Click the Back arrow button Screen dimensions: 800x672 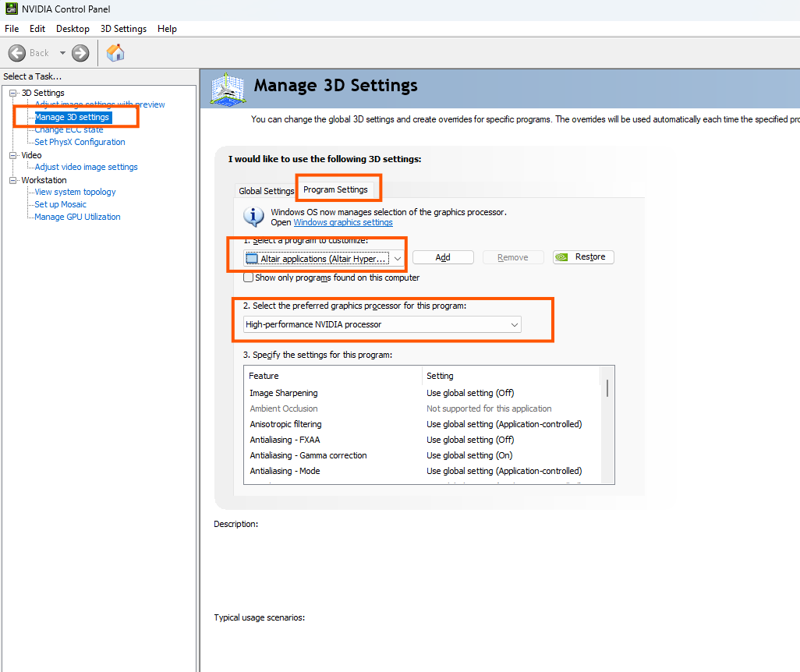click(17, 52)
